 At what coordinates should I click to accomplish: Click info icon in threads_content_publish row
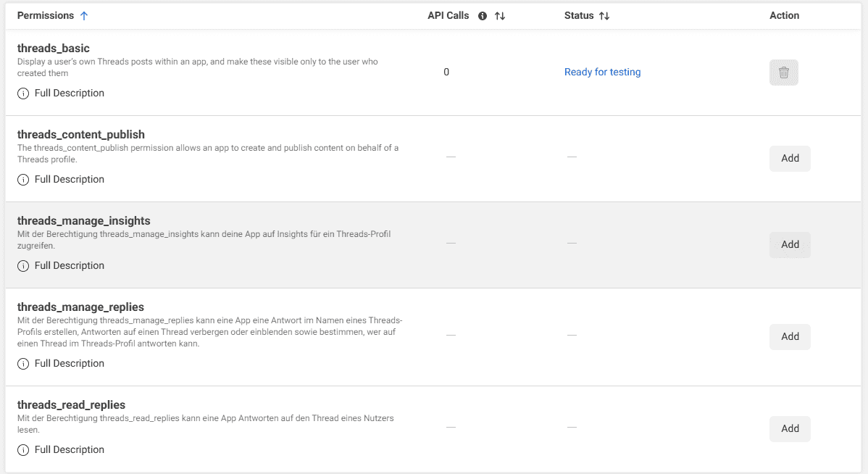click(x=22, y=179)
